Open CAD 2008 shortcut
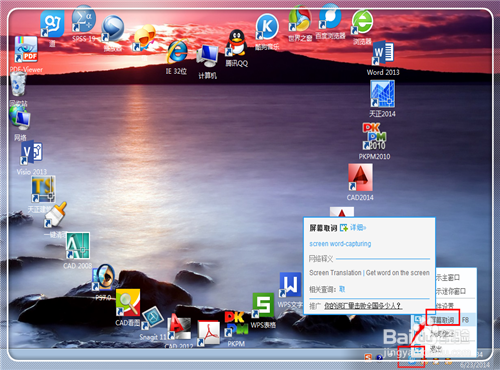Viewport: 500px width, 370px height. pyautogui.click(x=78, y=246)
